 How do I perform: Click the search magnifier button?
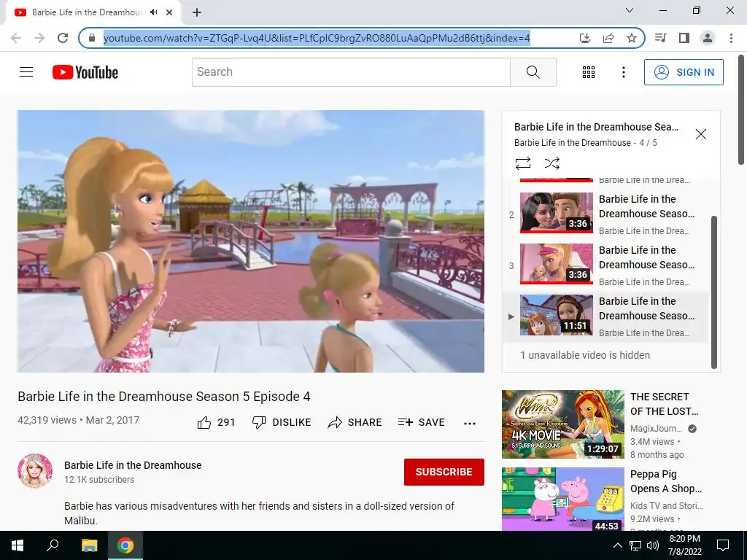[x=533, y=72]
